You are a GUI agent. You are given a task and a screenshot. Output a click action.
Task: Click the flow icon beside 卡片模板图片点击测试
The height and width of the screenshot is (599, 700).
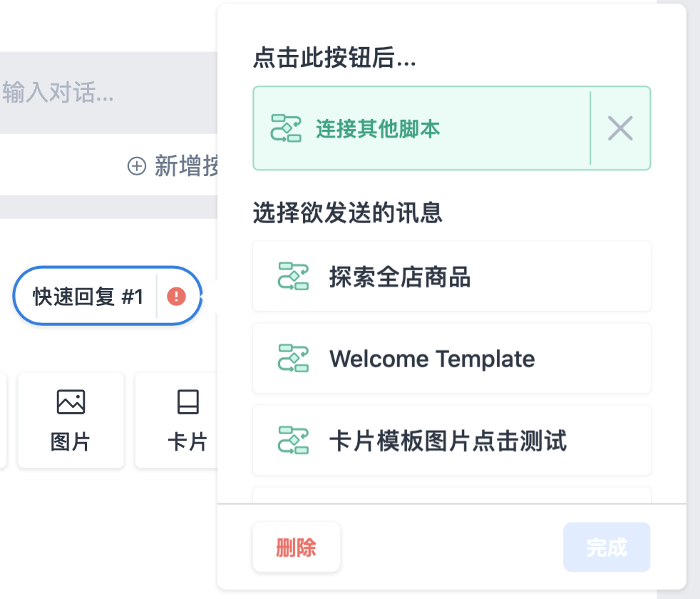[x=293, y=440]
